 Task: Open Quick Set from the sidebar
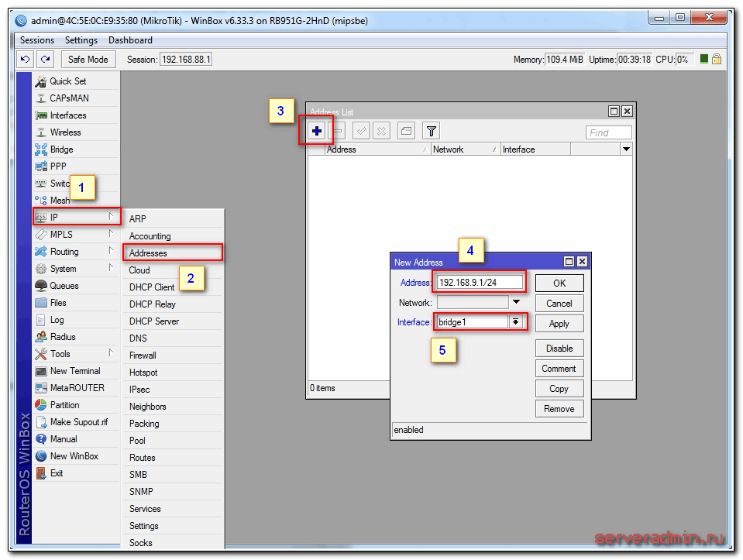76,81
